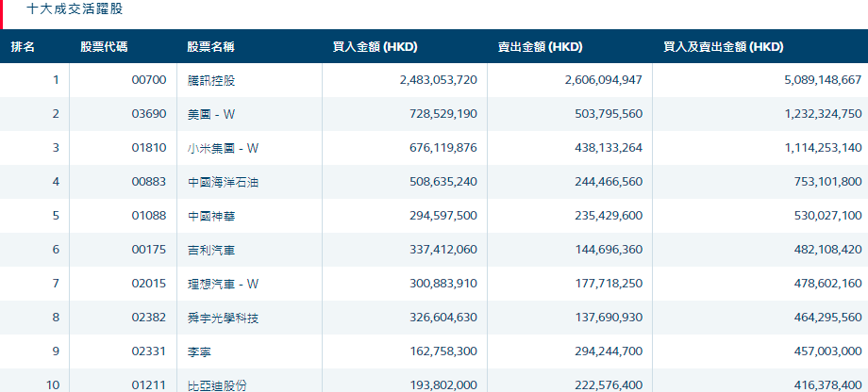Click total amount 478,602,160
868x392 pixels.
click(x=828, y=284)
